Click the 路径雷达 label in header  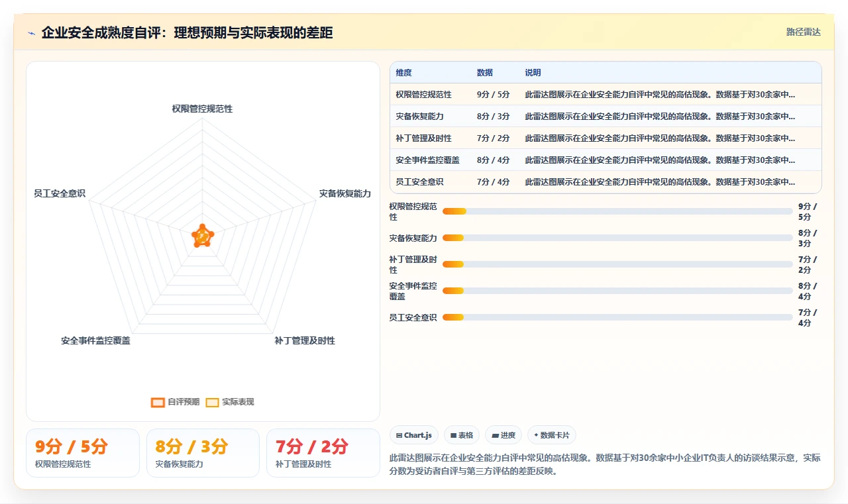coord(804,32)
